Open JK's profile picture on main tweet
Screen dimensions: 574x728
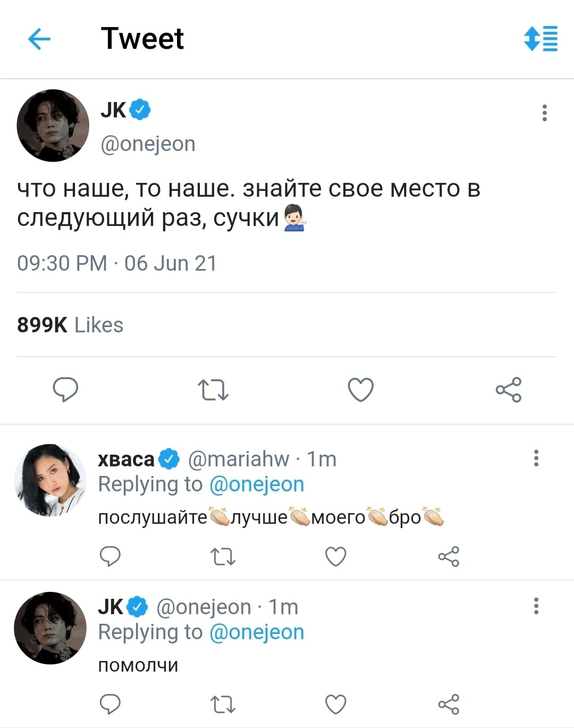[53, 125]
